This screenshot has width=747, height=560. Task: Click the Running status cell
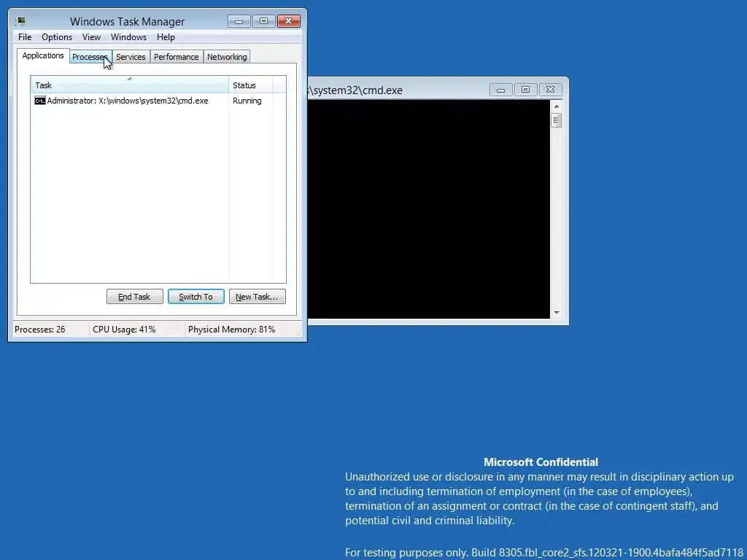tap(247, 101)
